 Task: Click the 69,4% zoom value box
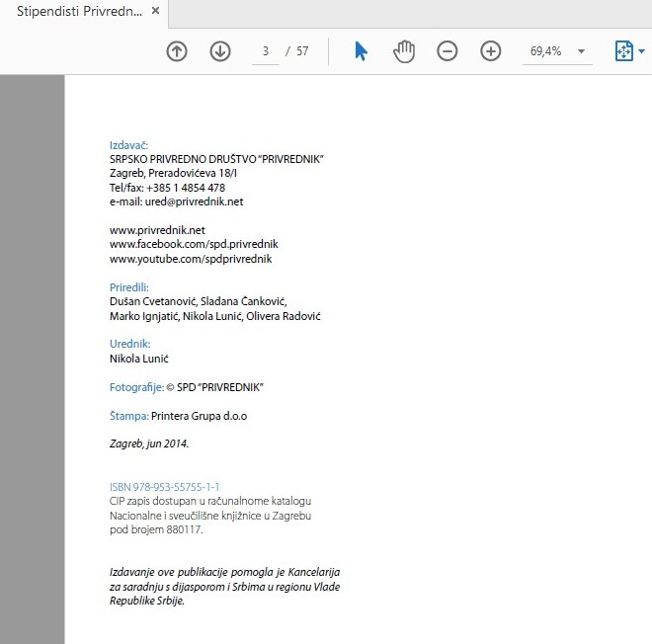545,51
